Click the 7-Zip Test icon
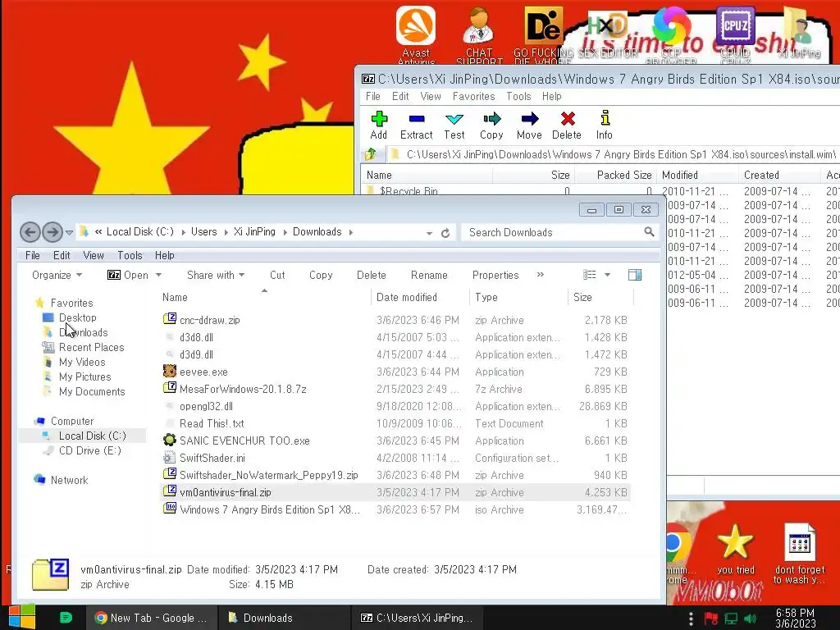The height and width of the screenshot is (630, 840). (454, 119)
